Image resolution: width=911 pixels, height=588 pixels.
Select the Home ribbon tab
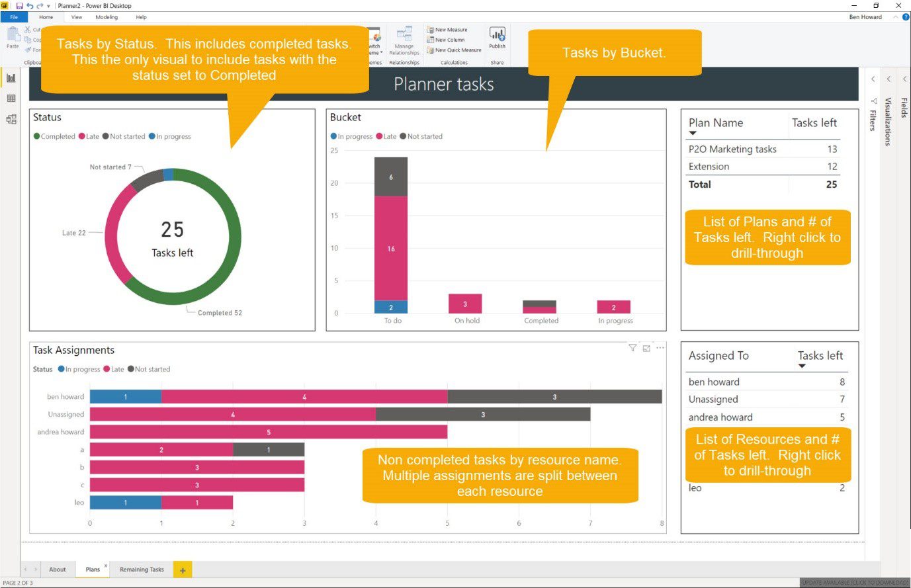[x=46, y=17]
